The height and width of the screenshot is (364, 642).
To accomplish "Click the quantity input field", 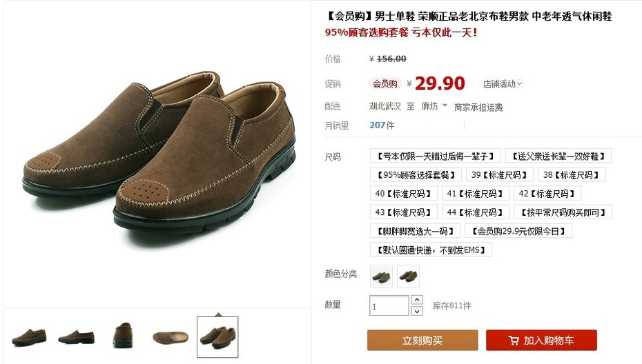I will (x=389, y=305).
